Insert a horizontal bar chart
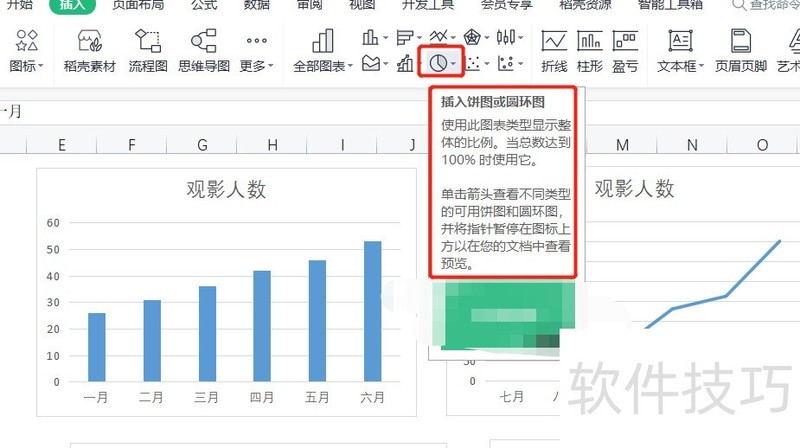 tap(405, 37)
